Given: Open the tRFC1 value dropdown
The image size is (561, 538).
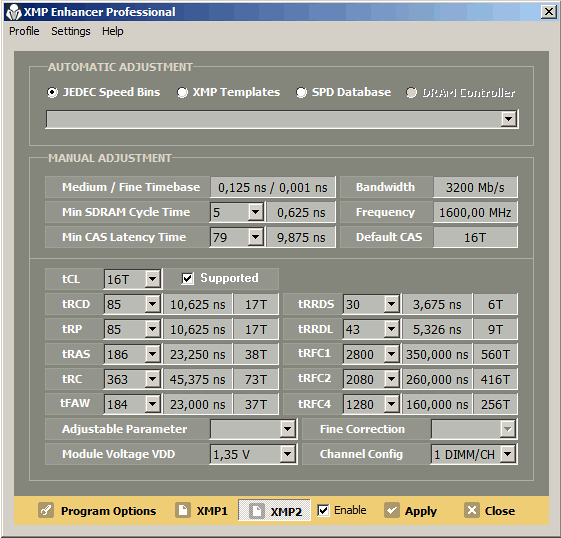Looking at the screenshot, I should pyautogui.click(x=391, y=354).
